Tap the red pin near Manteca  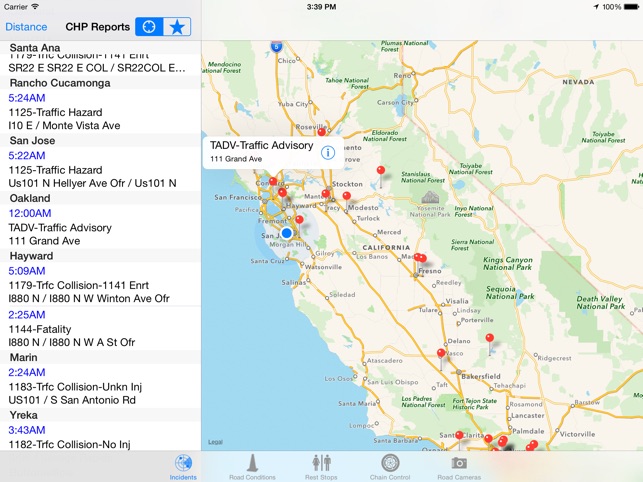click(326, 193)
